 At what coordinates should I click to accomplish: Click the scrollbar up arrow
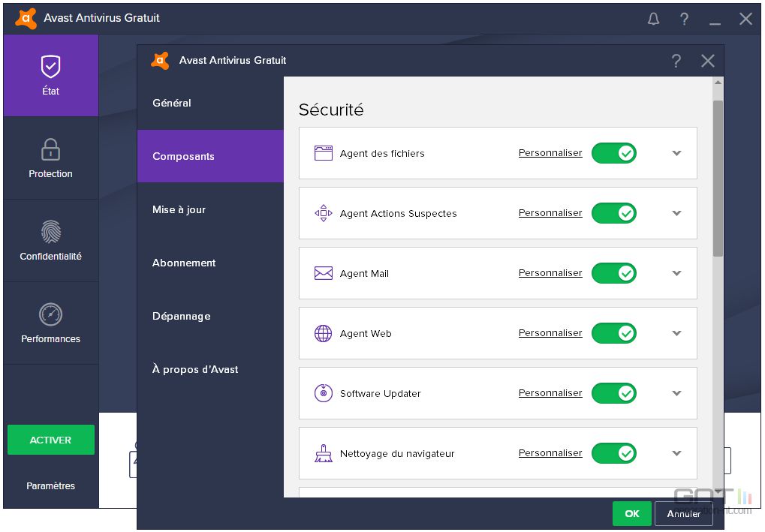click(x=718, y=83)
